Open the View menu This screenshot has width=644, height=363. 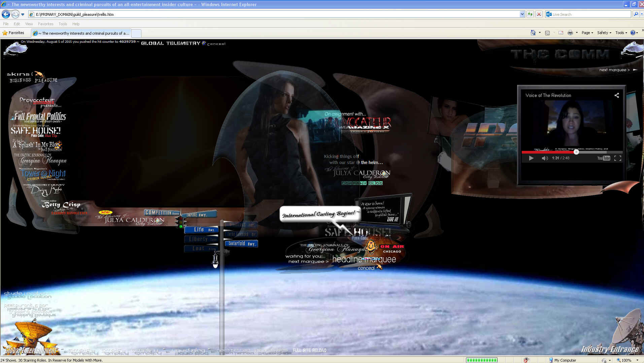pyautogui.click(x=29, y=24)
